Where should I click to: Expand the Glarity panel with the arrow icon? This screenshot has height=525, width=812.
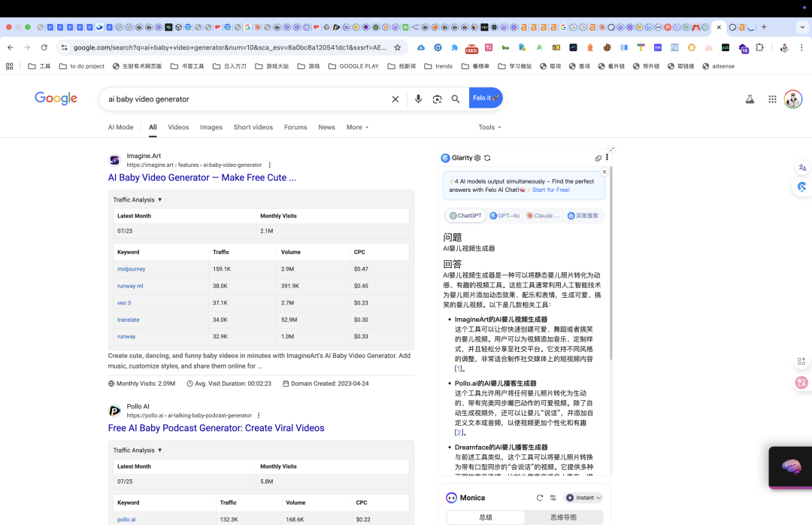click(x=611, y=149)
